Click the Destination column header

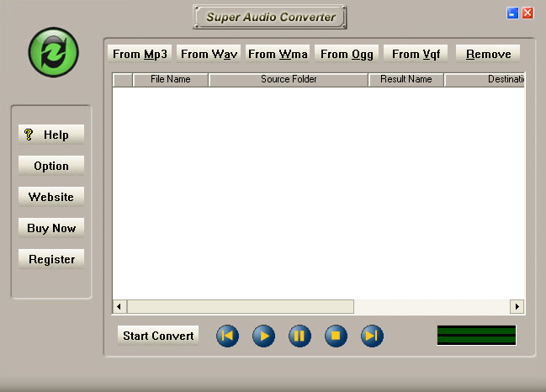pos(485,80)
